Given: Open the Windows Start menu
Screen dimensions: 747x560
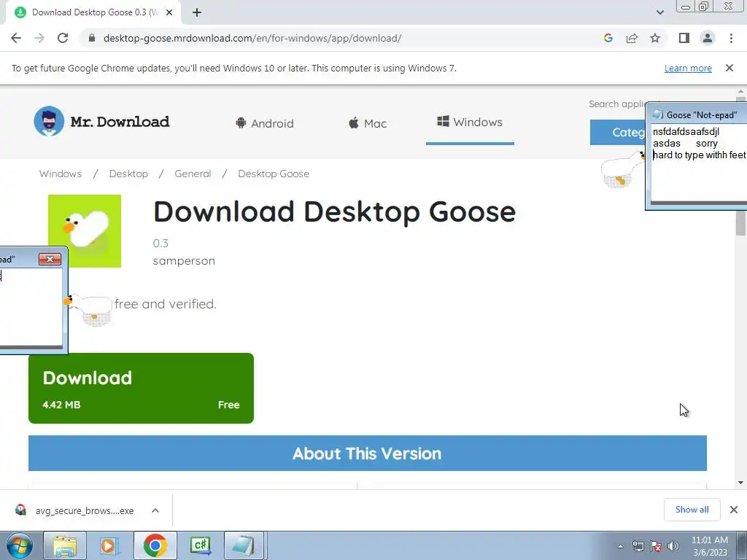Looking at the screenshot, I should pos(20,545).
